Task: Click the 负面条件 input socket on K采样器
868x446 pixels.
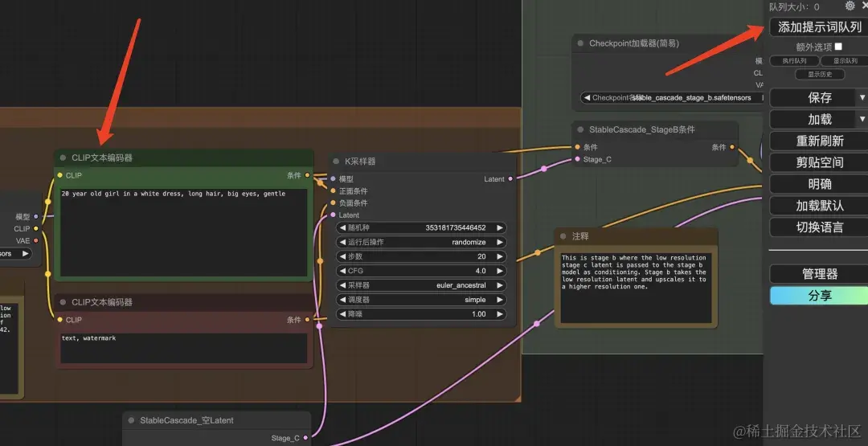Action: click(334, 203)
